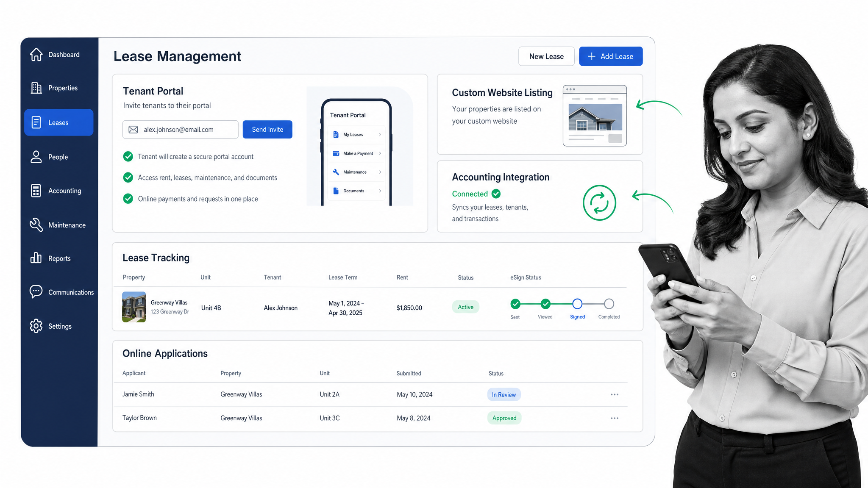Screen dimensions: 868x488
Task: Open the three-dot menu for Jamie Smith
Action: [x=615, y=394]
